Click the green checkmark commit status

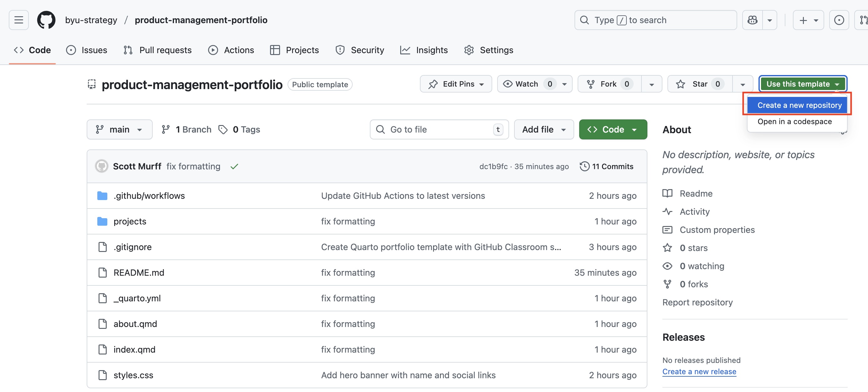click(234, 166)
